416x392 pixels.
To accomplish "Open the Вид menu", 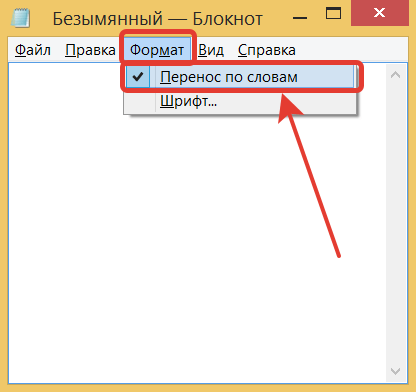I will tap(211, 50).
